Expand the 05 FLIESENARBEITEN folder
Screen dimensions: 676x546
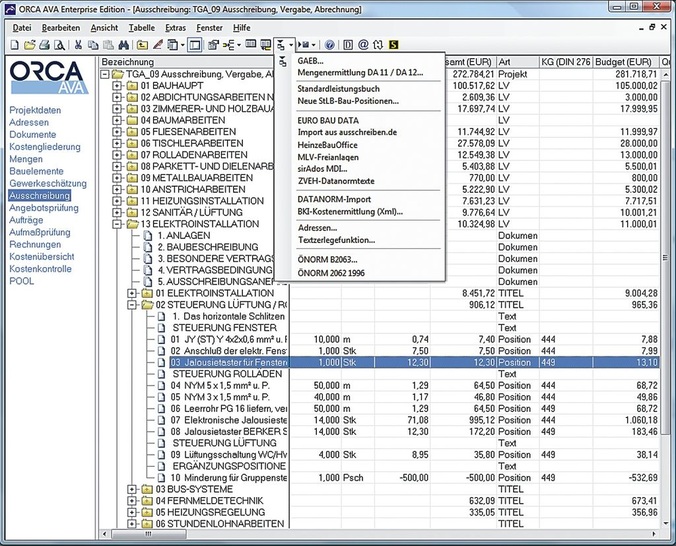point(116,132)
